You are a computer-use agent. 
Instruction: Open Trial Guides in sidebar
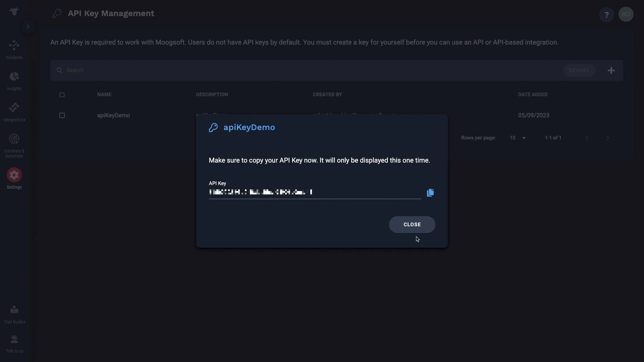[14, 314]
